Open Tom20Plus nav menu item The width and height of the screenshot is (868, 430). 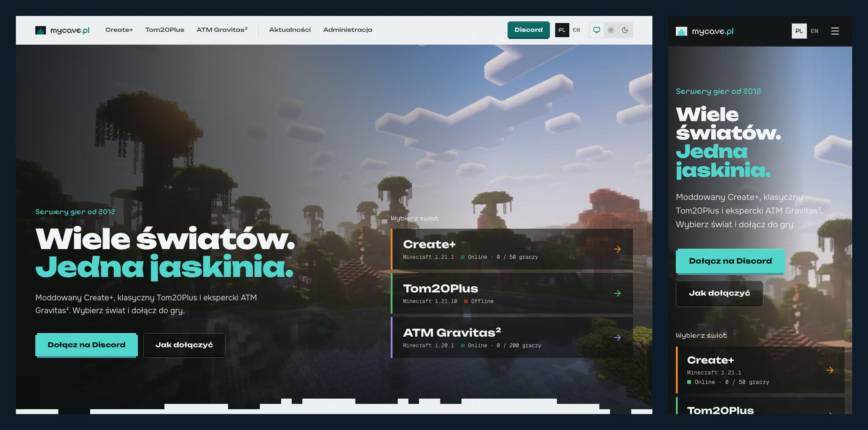164,30
